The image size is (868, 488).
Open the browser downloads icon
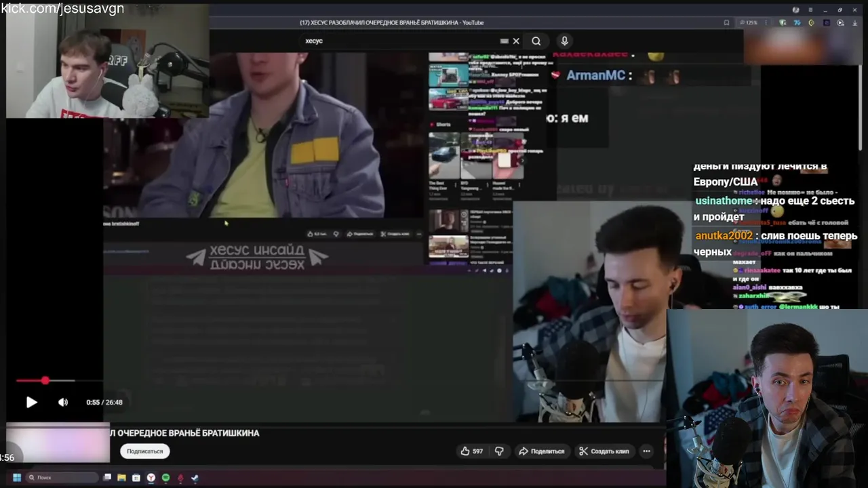855,22
